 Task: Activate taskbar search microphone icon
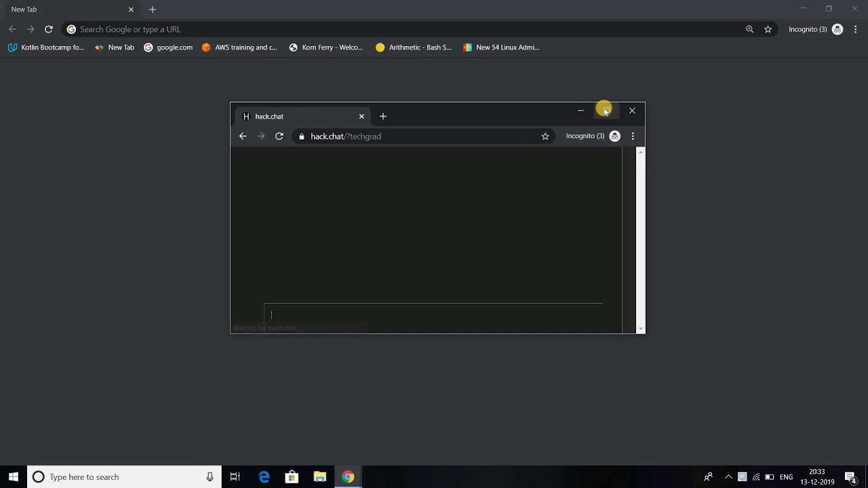(x=210, y=477)
